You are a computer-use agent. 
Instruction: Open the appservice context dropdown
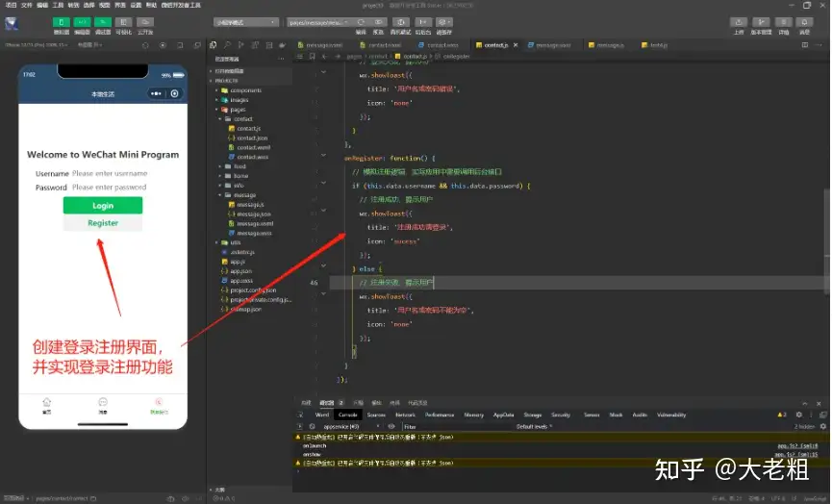[x=351, y=426]
